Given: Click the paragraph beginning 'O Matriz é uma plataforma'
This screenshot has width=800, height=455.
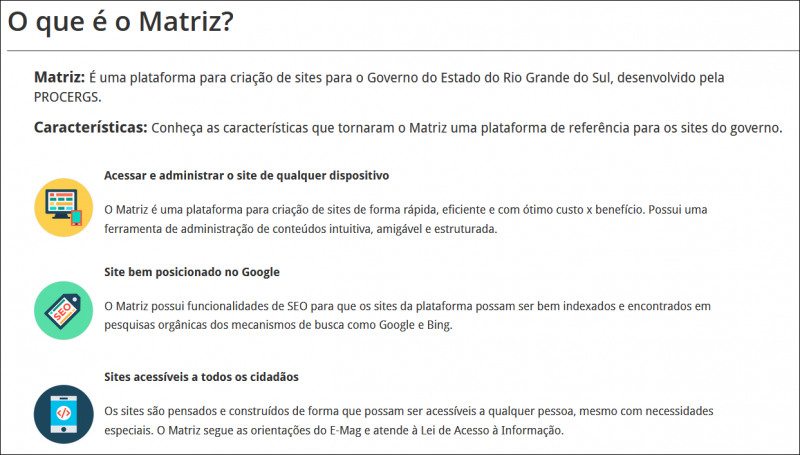Looking at the screenshot, I should tap(406, 219).
